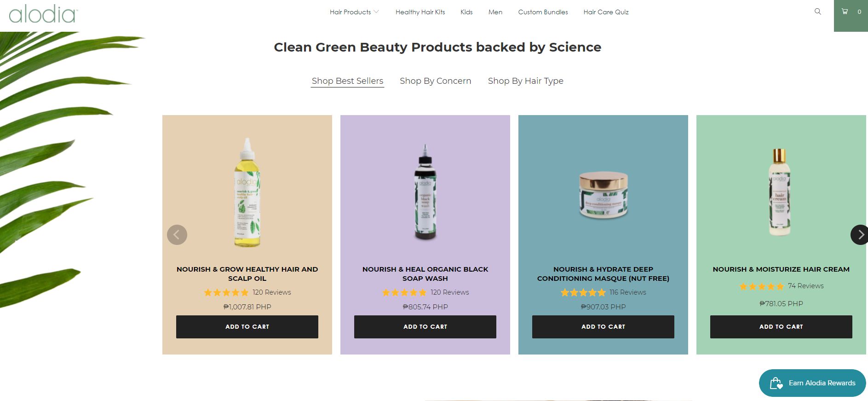
Task: Click the alodia logo
Action: point(43,14)
